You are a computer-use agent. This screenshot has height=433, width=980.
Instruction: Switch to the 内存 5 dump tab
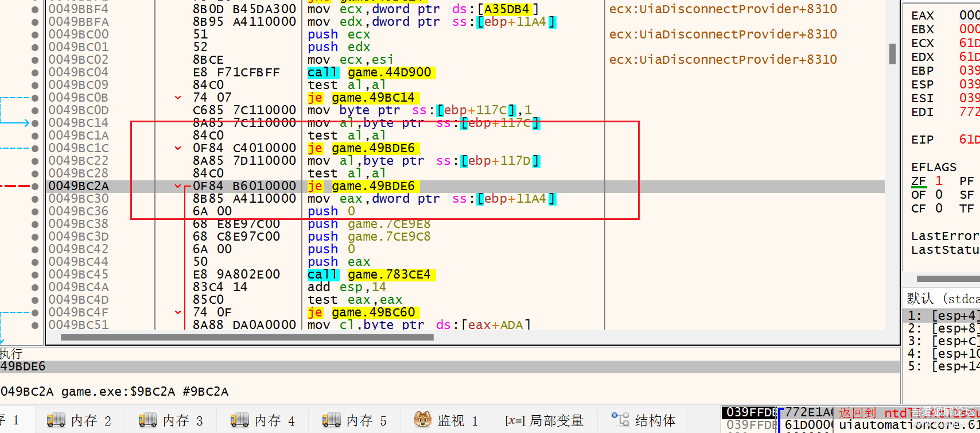pyautogui.click(x=355, y=420)
